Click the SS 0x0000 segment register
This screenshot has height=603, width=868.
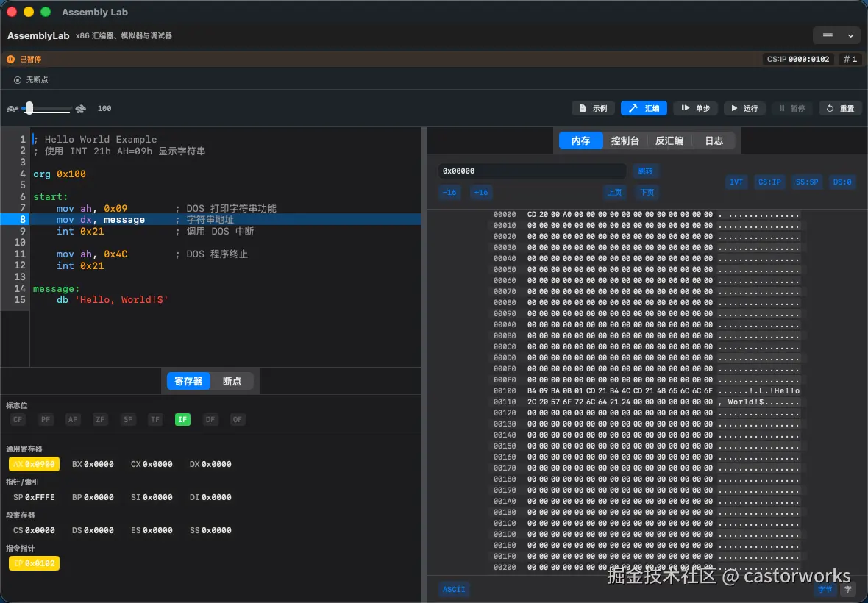[210, 530]
